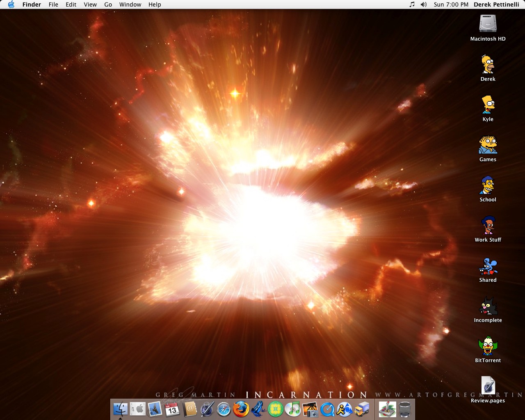
Task: Select the Derek folder on desktop
Action: (488, 64)
